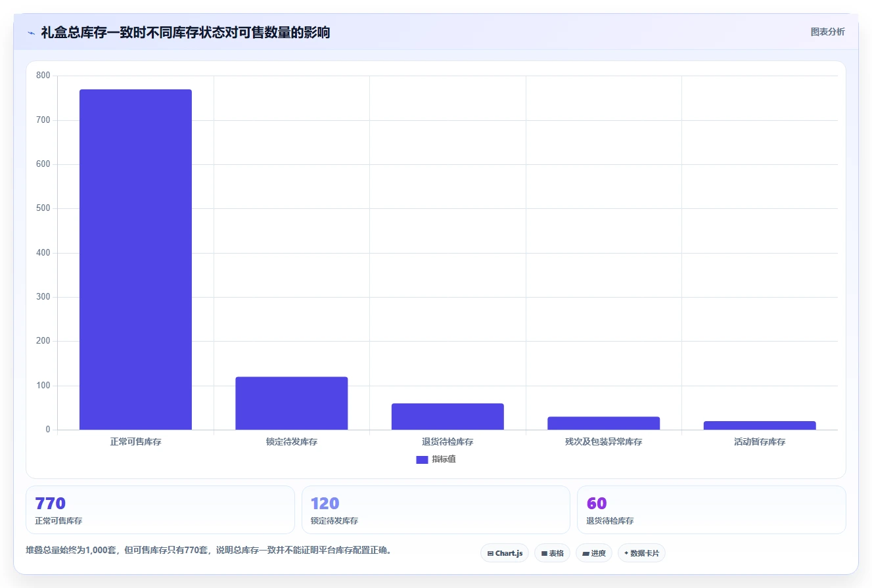Toggle the 指标值 legend color box
Screen dimensions: 872x588
click(422, 459)
